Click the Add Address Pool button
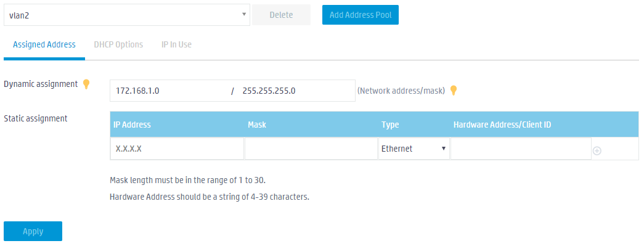Screen dimensions: 644x246 coord(360,15)
